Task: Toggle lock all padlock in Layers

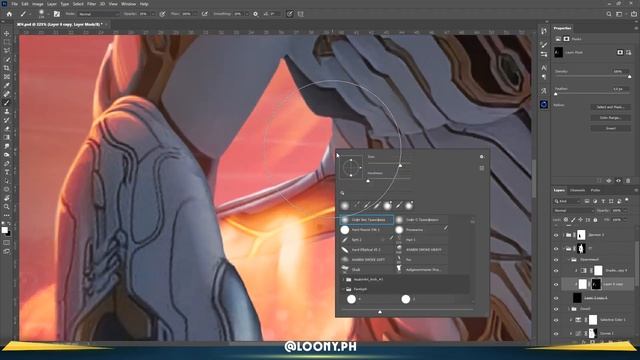Action: (595, 220)
